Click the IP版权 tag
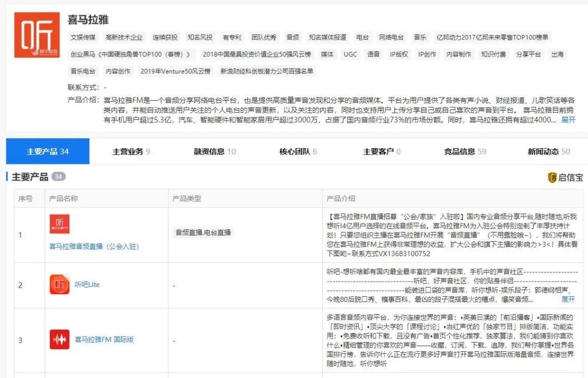 point(399,54)
